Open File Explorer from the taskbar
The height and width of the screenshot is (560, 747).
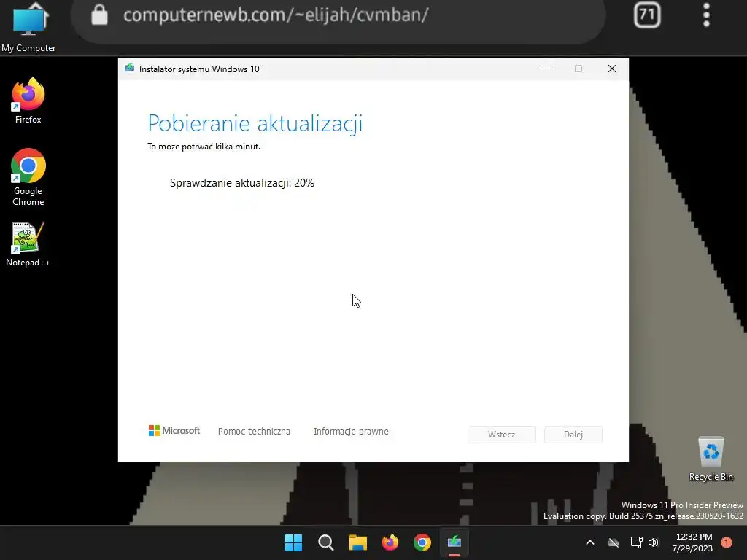(357, 542)
